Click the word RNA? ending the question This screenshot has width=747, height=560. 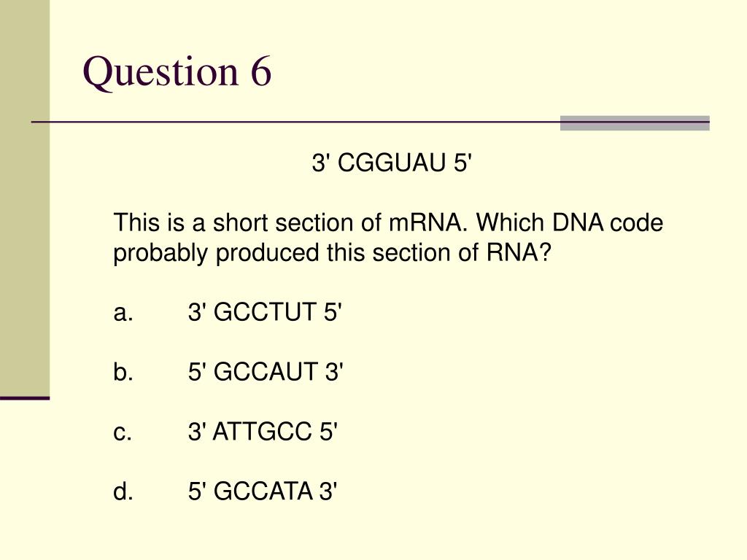519,252
